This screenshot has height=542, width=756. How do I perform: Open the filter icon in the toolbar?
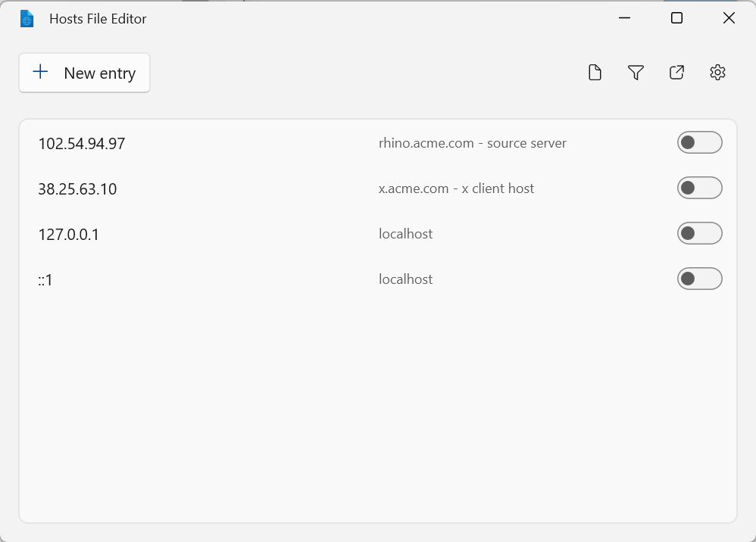click(636, 72)
